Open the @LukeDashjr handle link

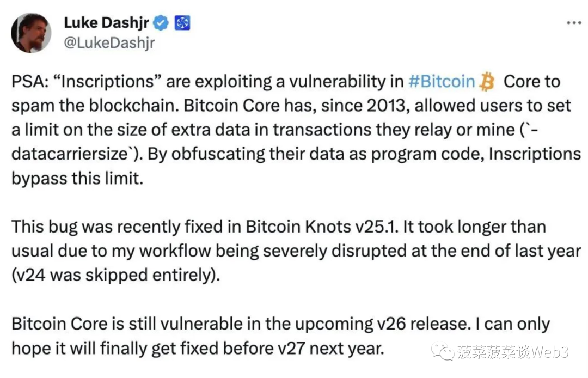(109, 42)
